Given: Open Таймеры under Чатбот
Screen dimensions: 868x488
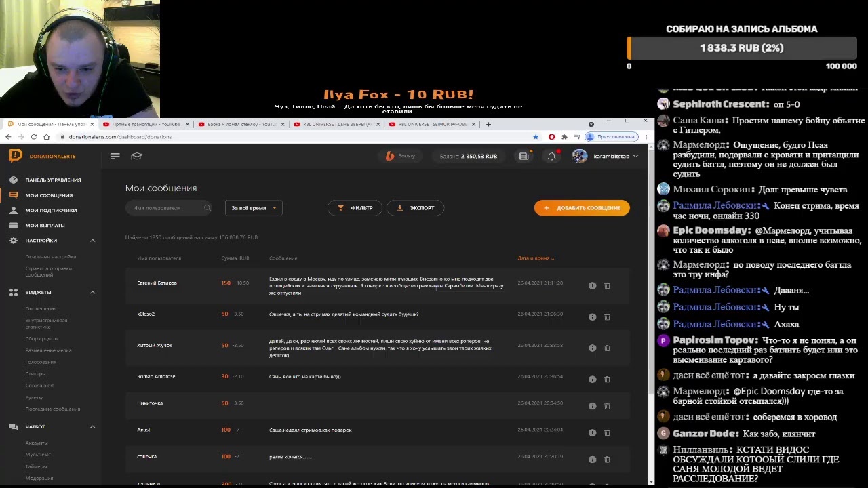Looking at the screenshot, I should 36,466.
